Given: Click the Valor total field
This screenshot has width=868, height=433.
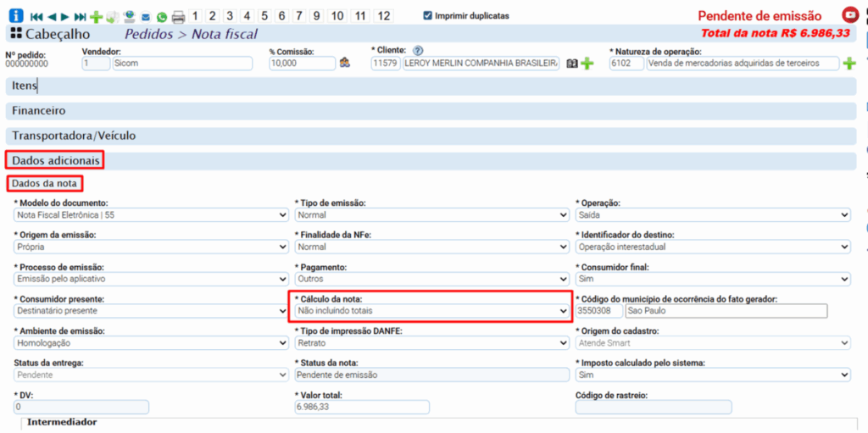Looking at the screenshot, I should pyautogui.click(x=362, y=407).
